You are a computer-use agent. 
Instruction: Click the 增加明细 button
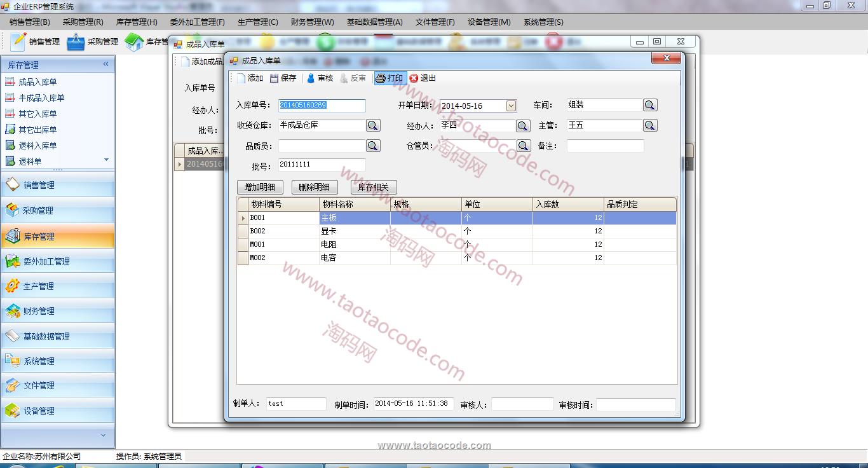[x=259, y=187]
